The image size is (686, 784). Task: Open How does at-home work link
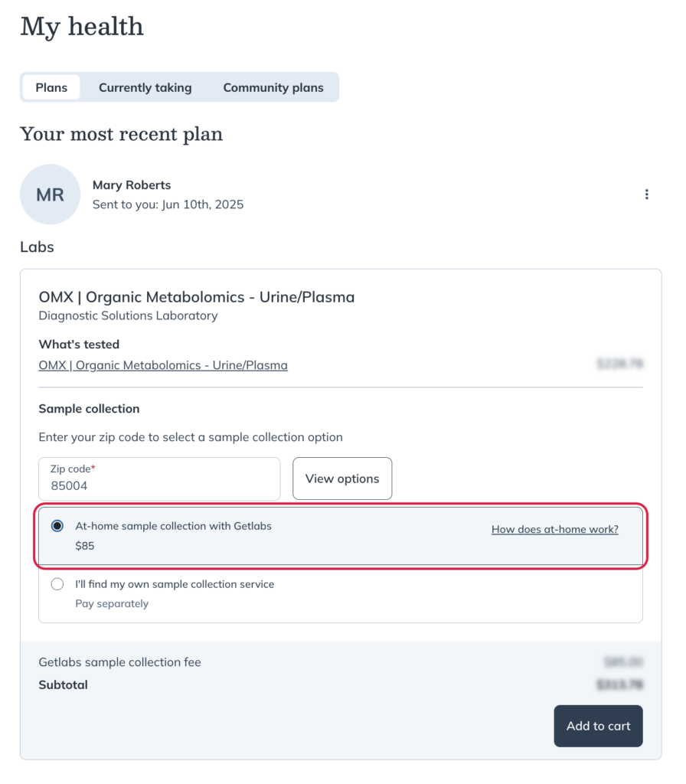coord(554,530)
